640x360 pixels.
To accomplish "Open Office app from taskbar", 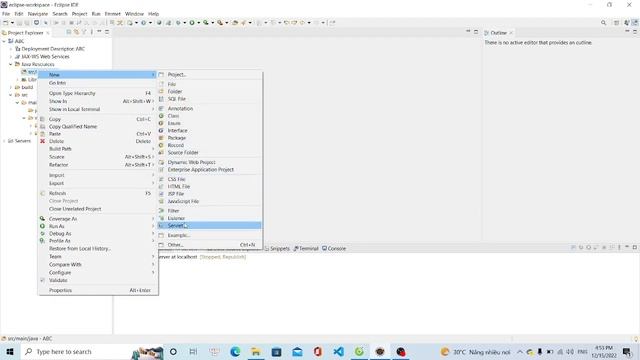I will point(318,352).
